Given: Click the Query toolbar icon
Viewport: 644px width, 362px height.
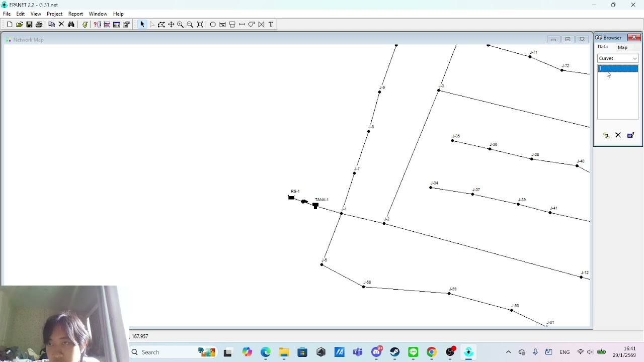Looking at the screenshot, I should [x=97, y=25].
